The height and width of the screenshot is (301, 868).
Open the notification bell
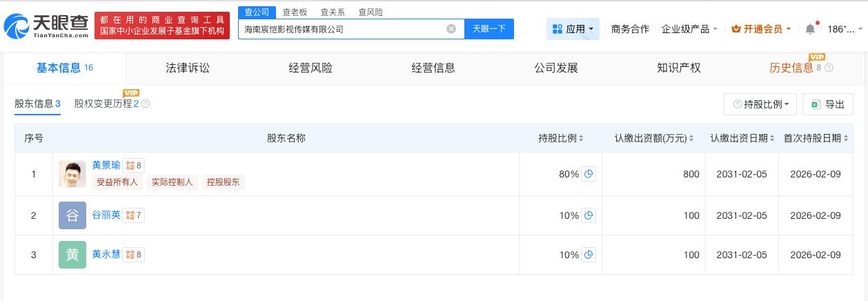pos(810,29)
